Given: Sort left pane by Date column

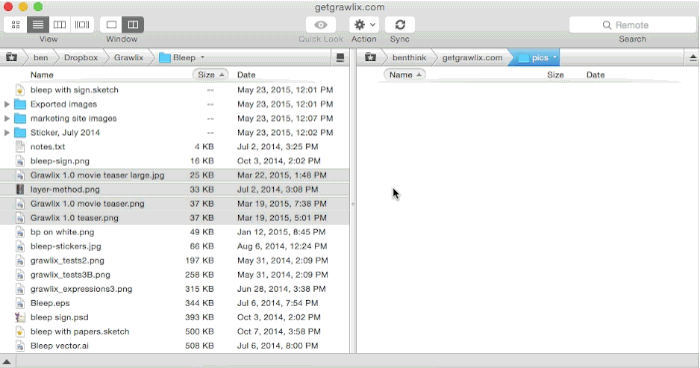Looking at the screenshot, I should point(246,75).
